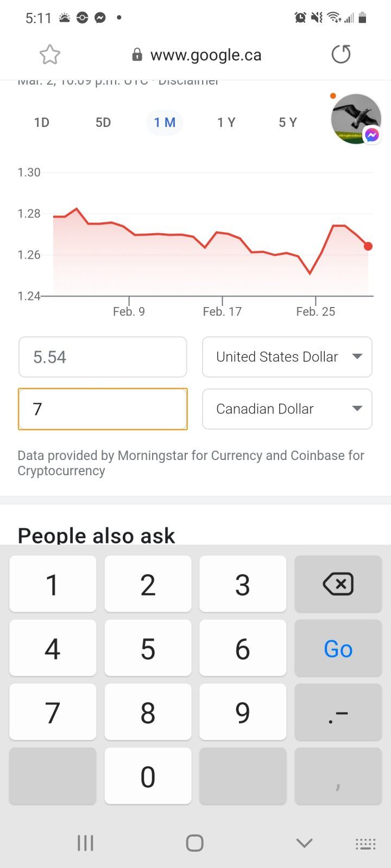Switch to the 5 Y range
Screen dimensions: 391x868
click(288, 123)
